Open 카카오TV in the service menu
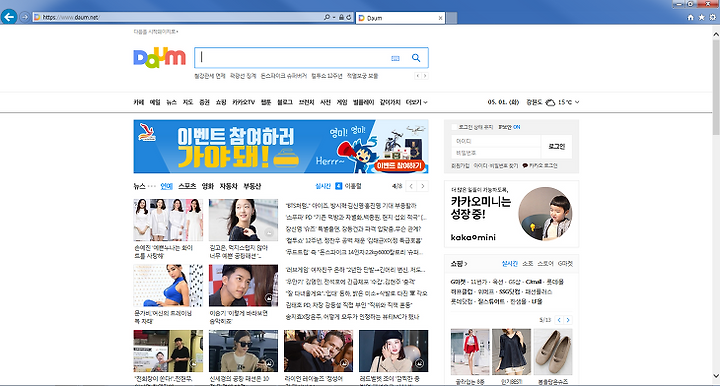Image resolution: width=720 pixels, height=386 pixels. point(243,102)
